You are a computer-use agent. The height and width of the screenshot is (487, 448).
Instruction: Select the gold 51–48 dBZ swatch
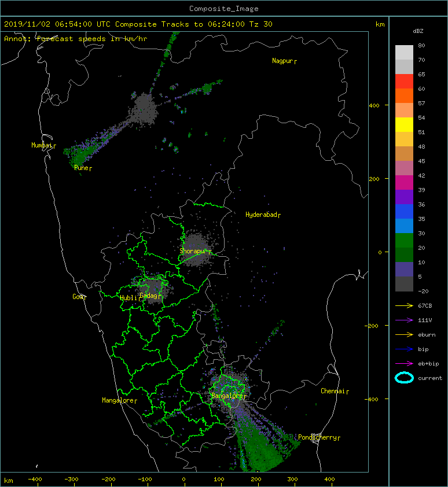pyautogui.click(x=404, y=139)
